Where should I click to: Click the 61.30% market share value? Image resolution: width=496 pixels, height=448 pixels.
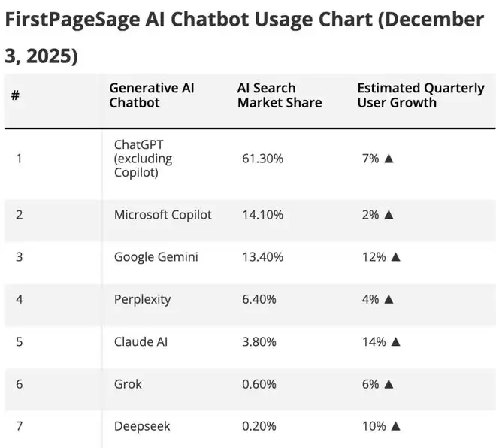click(262, 159)
